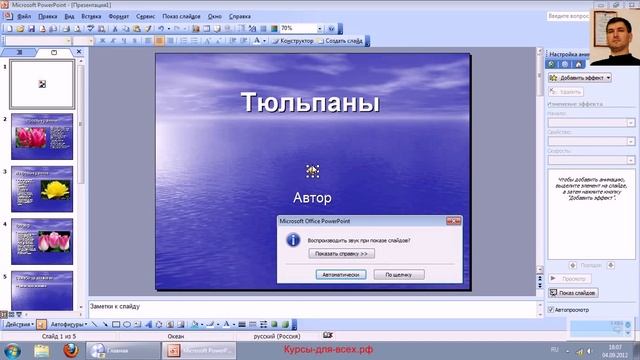The width and height of the screenshot is (640, 360).
Task: Open the zoom 70% dropdown
Action: [x=320, y=29]
